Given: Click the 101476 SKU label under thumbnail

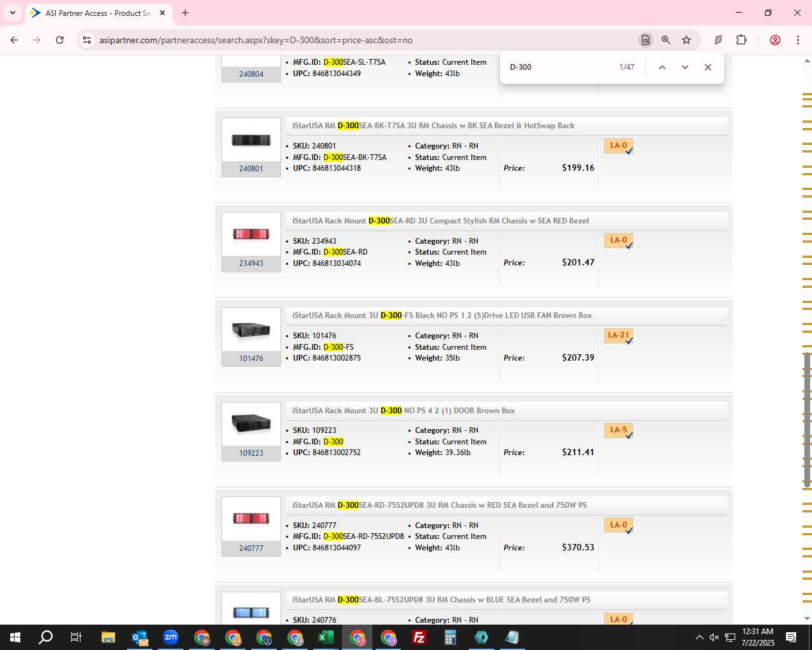Looking at the screenshot, I should pyautogui.click(x=251, y=359).
